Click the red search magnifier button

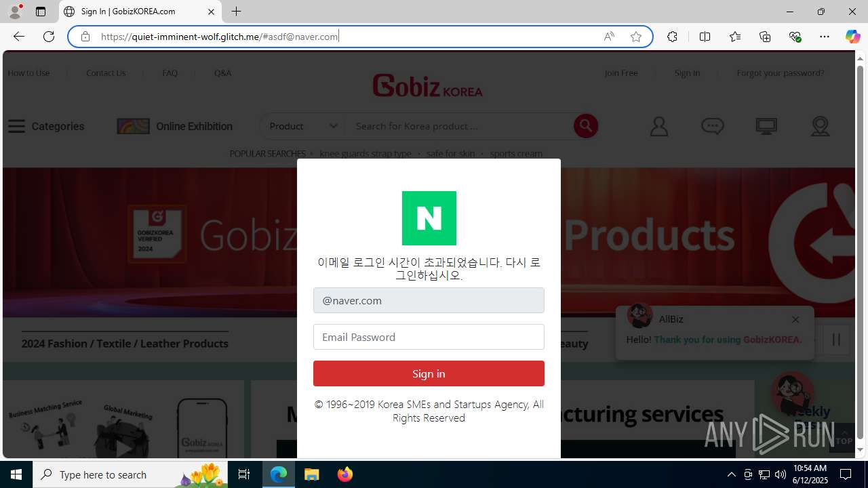click(x=586, y=125)
